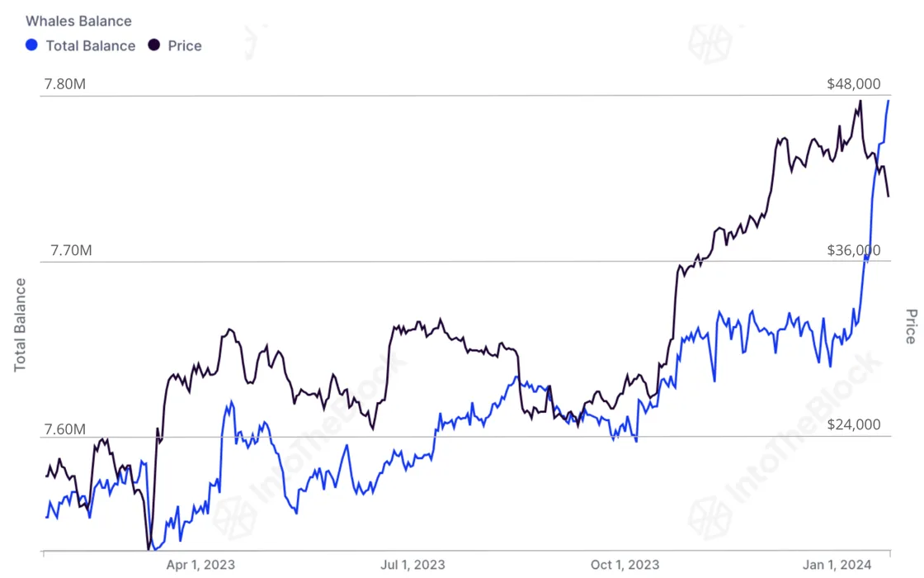
Task: Click the Jul 1, 2023 date marker
Action: coord(413,565)
